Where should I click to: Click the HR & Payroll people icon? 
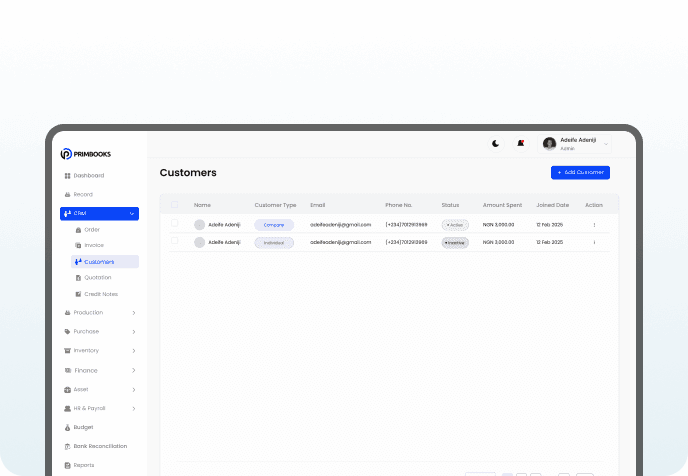[x=68, y=408]
